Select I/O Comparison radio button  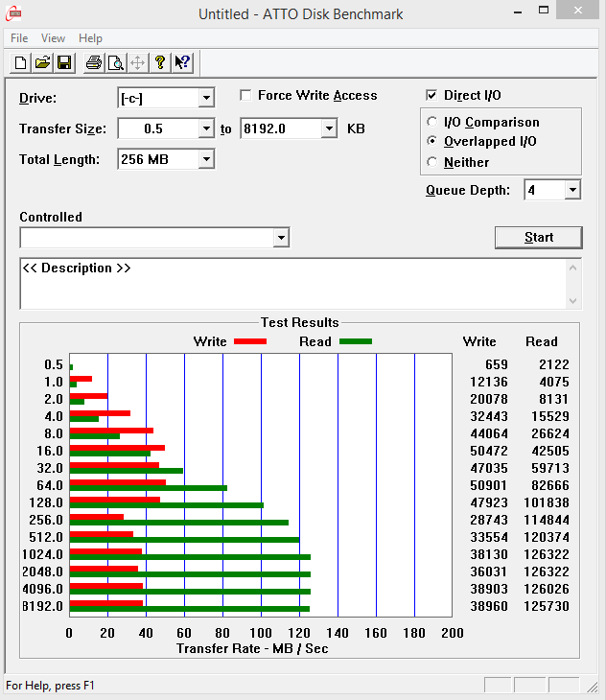click(x=431, y=122)
